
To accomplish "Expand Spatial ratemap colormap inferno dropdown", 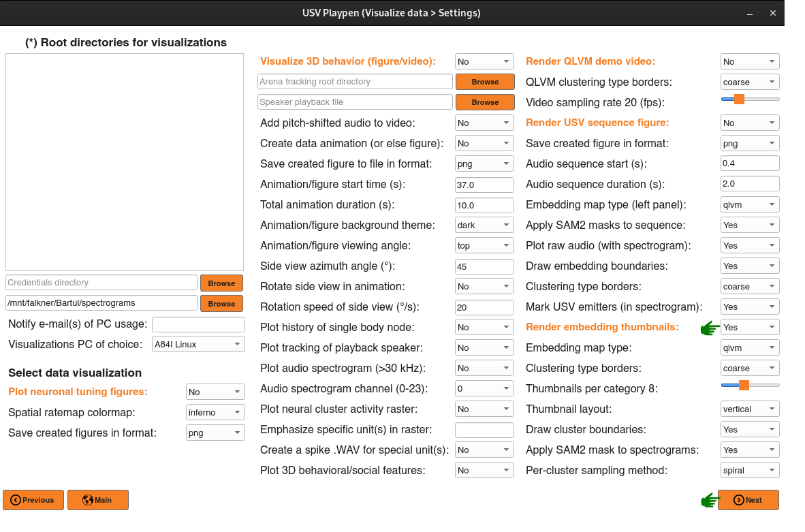I will pyautogui.click(x=215, y=412).
